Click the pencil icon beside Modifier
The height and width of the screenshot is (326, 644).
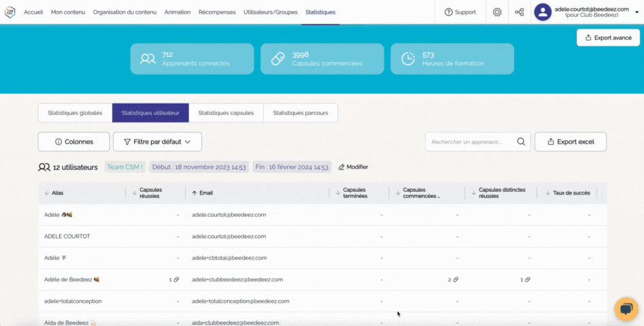tap(341, 167)
